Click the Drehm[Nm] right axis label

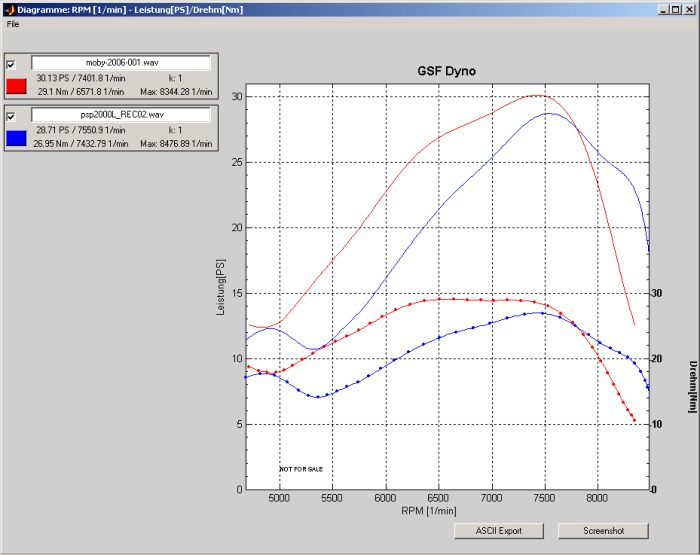691,387
